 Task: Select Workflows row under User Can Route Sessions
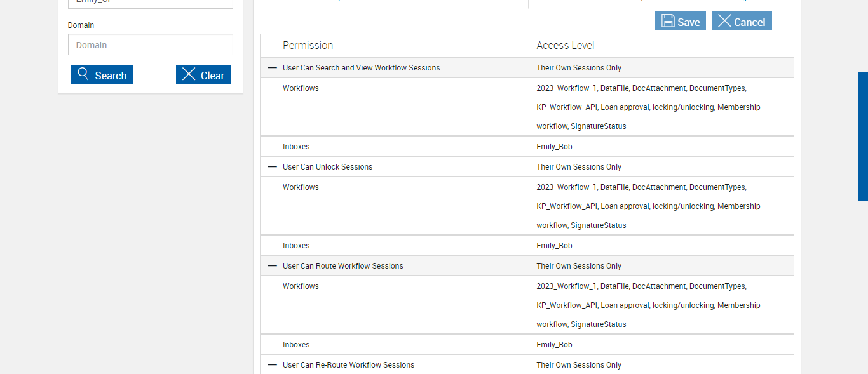coord(301,286)
